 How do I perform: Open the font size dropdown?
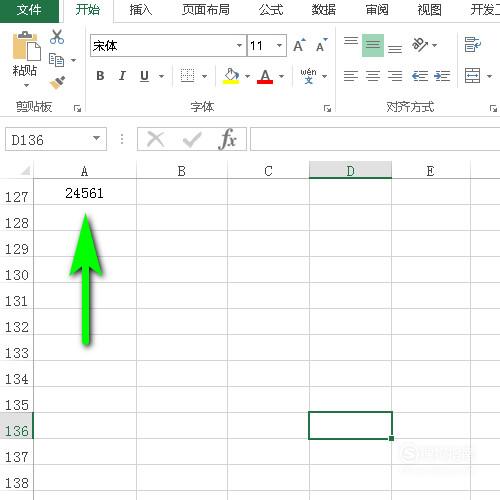(279, 45)
